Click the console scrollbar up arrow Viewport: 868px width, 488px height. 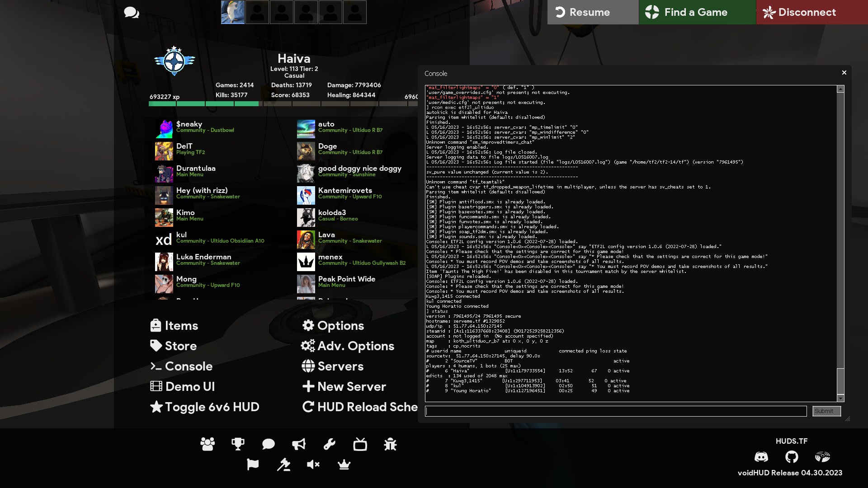[x=840, y=89]
